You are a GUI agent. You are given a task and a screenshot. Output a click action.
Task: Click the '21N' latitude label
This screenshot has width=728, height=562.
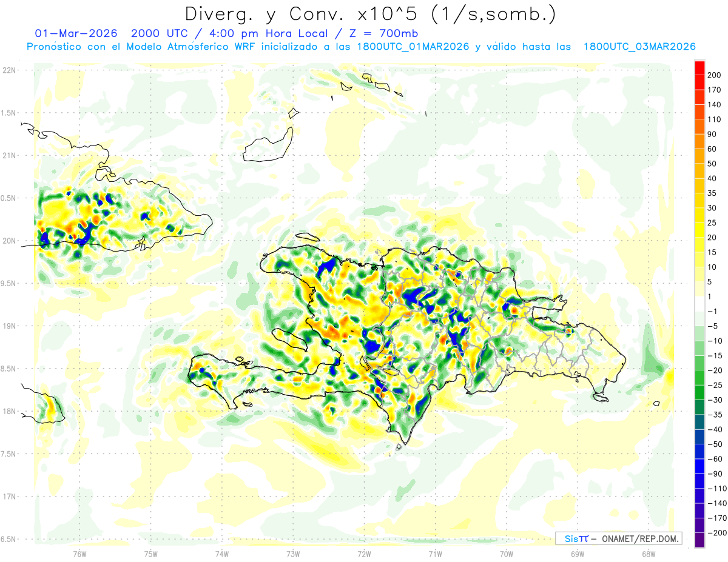[x=10, y=155]
